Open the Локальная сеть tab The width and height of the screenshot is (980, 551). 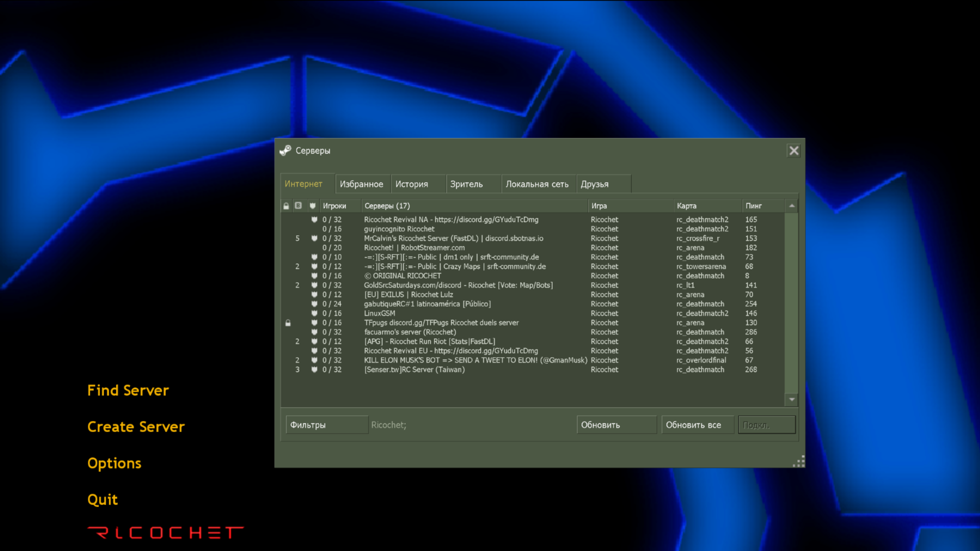(x=537, y=184)
